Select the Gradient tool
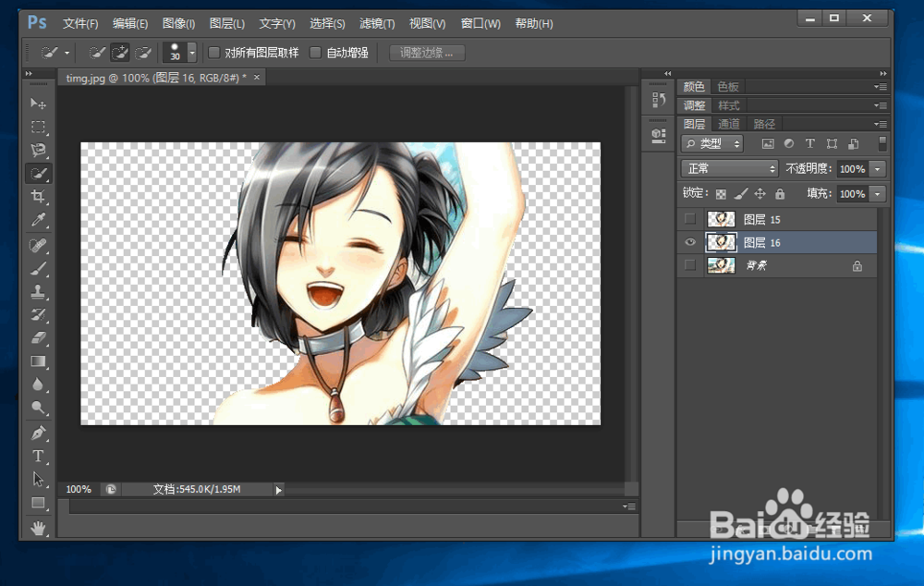Image resolution: width=924 pixels, height=586 pixels. click(38, 361)
